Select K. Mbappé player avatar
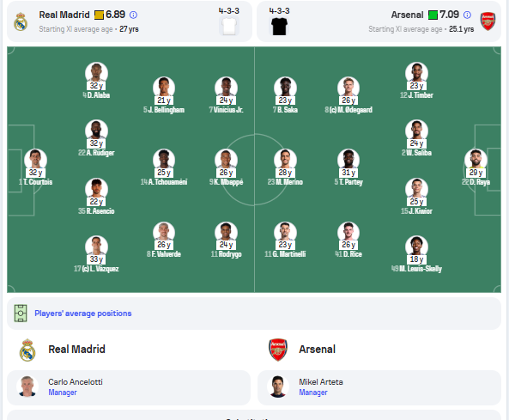509x420 pixels. pyautogui.click(x=226, y=160)
